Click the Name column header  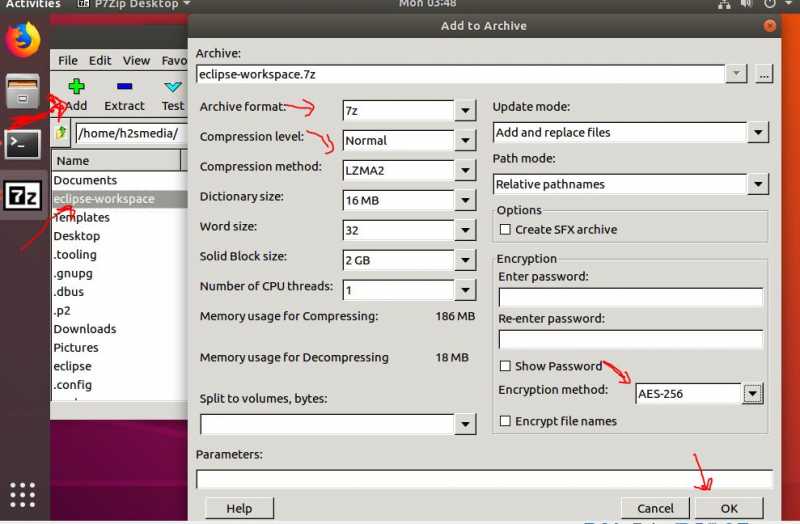(x=116, y=161)
